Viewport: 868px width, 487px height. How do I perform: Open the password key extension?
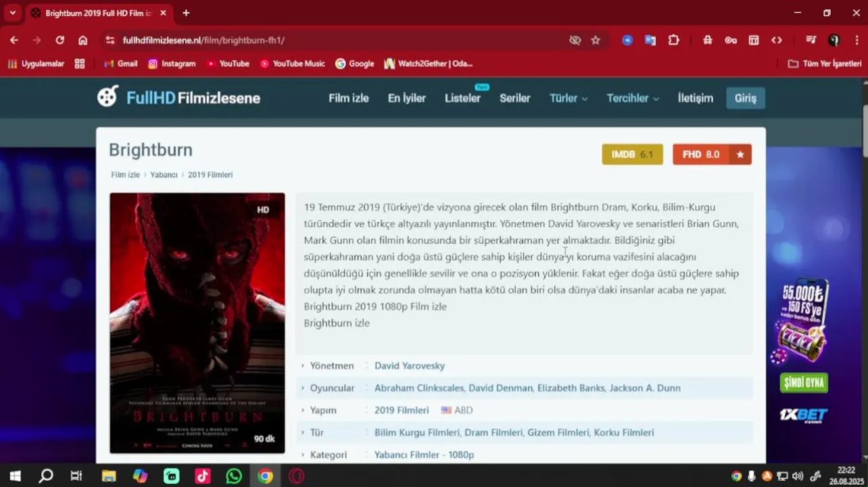pos(731,40)
